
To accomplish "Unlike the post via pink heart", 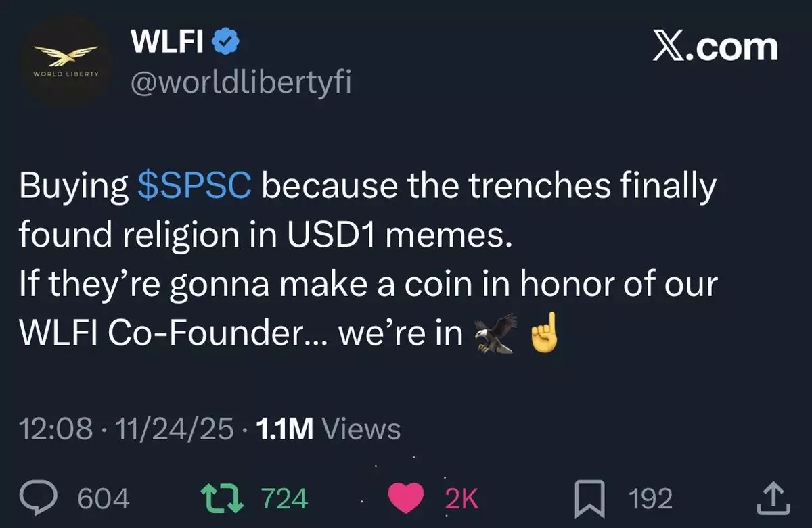I will (407, 499).
